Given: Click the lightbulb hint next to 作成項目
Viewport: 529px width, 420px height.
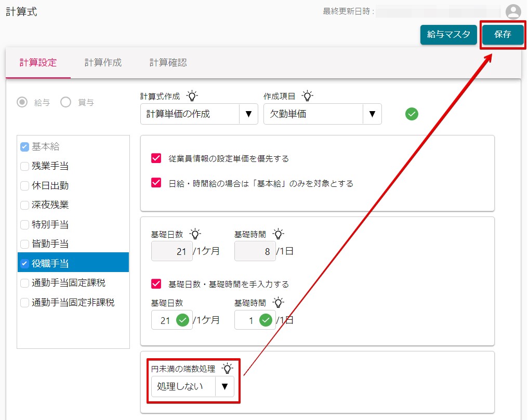Looking at the screenshot, I should coord(307,96).
